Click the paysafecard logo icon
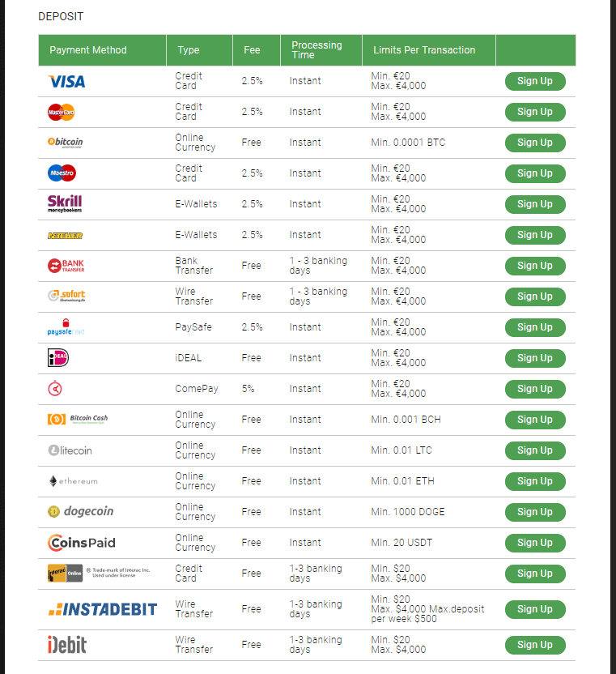Viewport: 616px width, 674px height. (66, 327)
